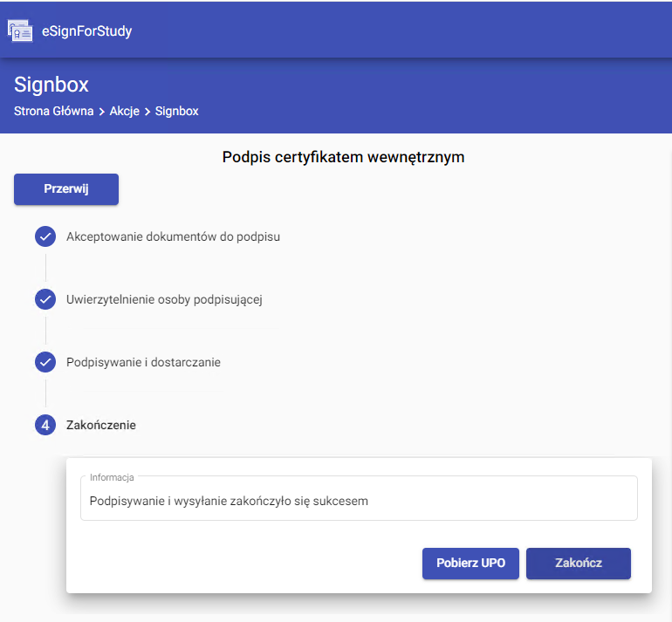The width and height of the screenshot is (672, 622).
Task: Click checkmark icon for Uwierzytelnienie step
Action: tap(45, 299)
